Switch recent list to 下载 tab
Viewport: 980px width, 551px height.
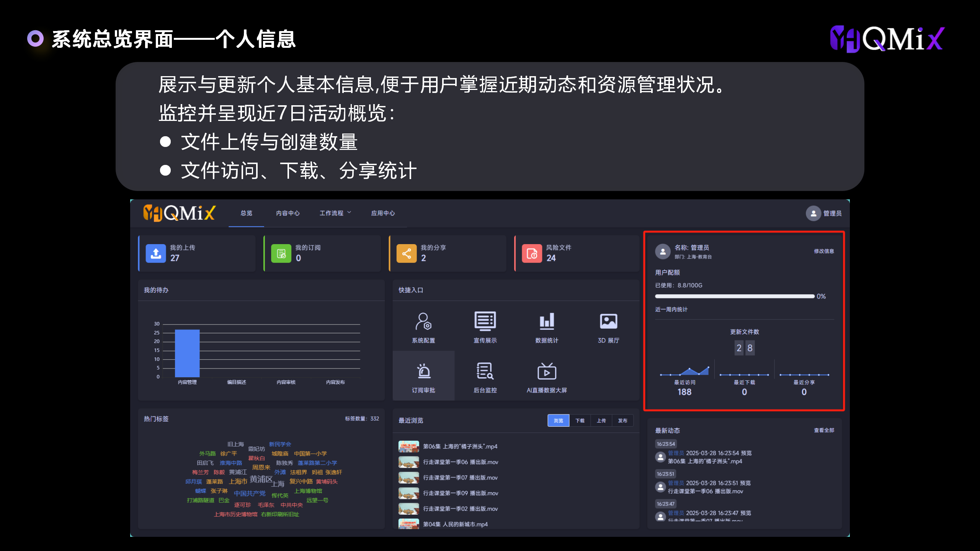pos(580,421)
